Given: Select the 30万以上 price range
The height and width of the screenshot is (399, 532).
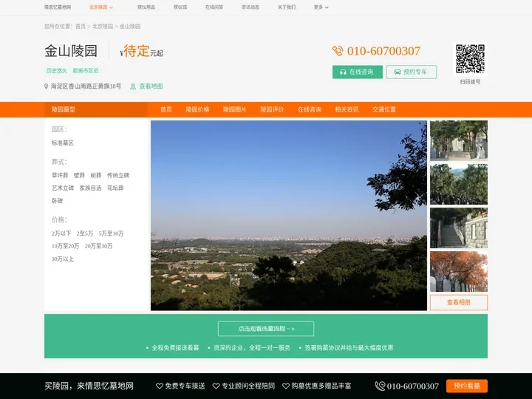Looking at the screenshot, I should (x=63, y=259).
